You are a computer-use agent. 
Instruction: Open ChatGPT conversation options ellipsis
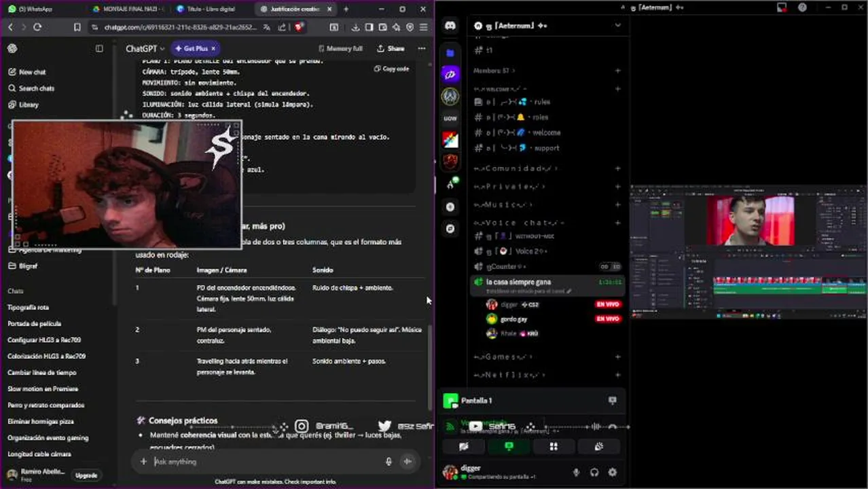(x=422, y=49)
